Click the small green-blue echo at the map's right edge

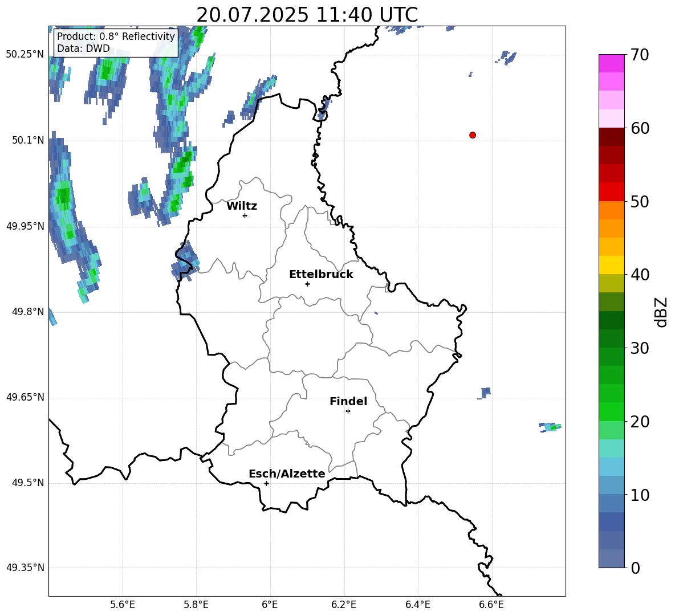(x=550, y=427)
